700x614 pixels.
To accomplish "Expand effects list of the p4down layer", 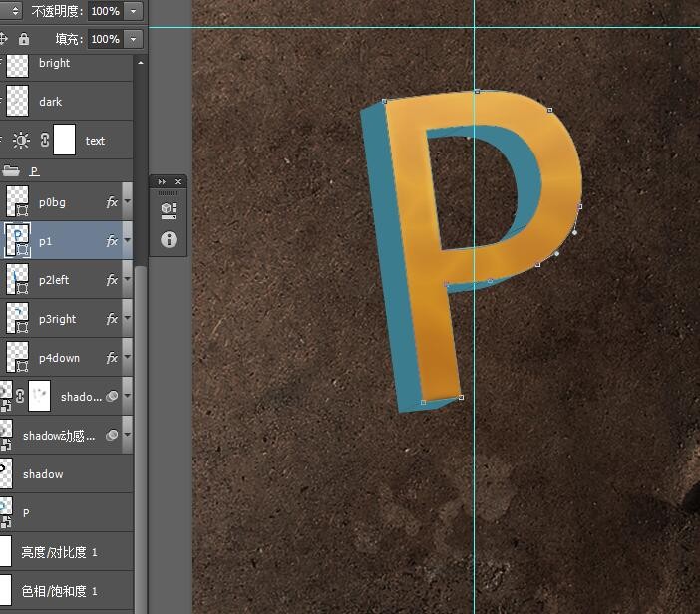I will (x=128, y=358).
